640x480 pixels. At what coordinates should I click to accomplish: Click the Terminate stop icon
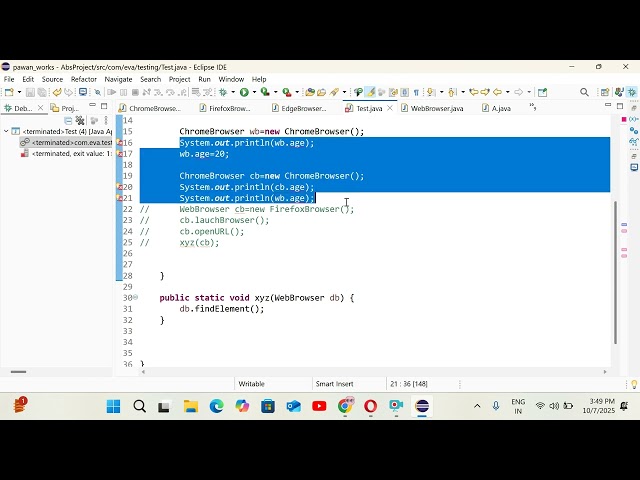(135, 92)
